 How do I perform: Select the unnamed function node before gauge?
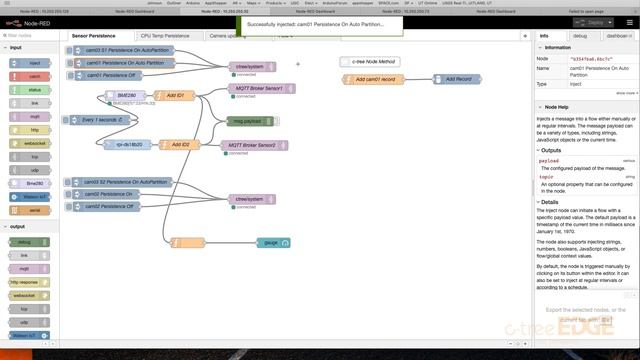pyautogui.click(x=187, y=243)
